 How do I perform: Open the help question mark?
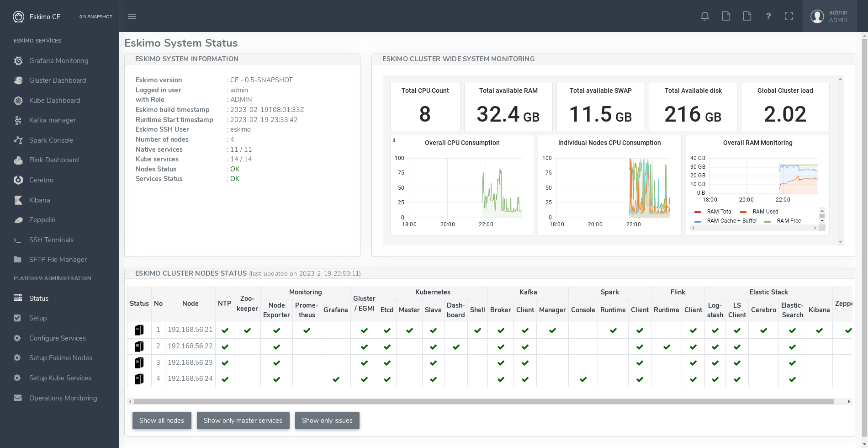[x=768, y=16]
